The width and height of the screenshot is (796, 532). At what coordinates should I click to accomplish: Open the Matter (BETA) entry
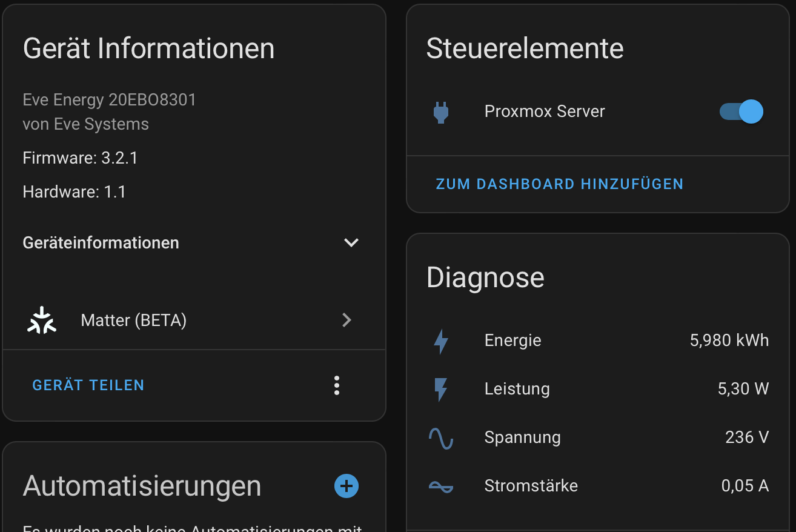click(194, 320)
